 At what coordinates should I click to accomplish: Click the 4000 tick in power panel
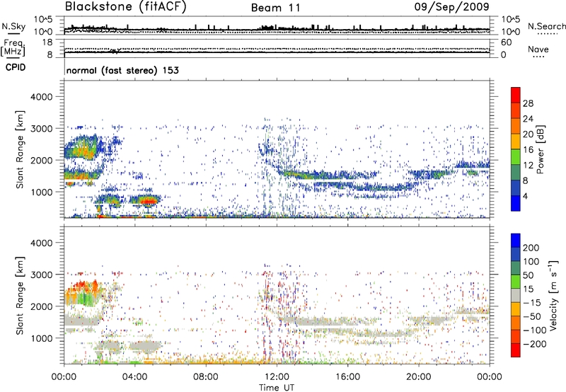(41, 97)
